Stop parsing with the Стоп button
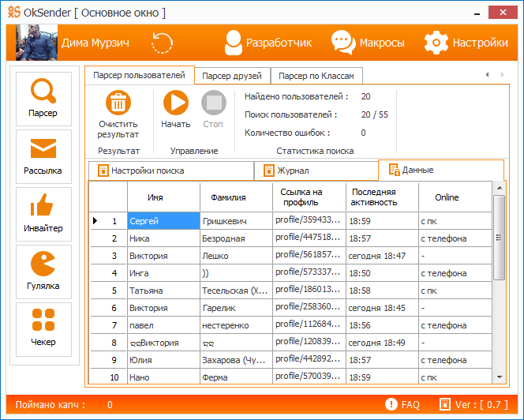Viewport: 524px width, 420px height. (x=214, y=103)
